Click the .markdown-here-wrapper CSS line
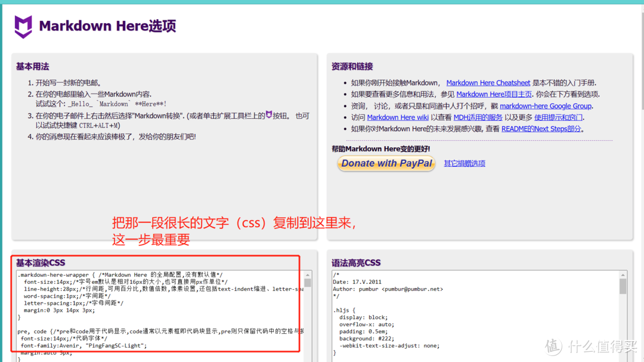This screenshot has width=644, height=362. [120, 274]
